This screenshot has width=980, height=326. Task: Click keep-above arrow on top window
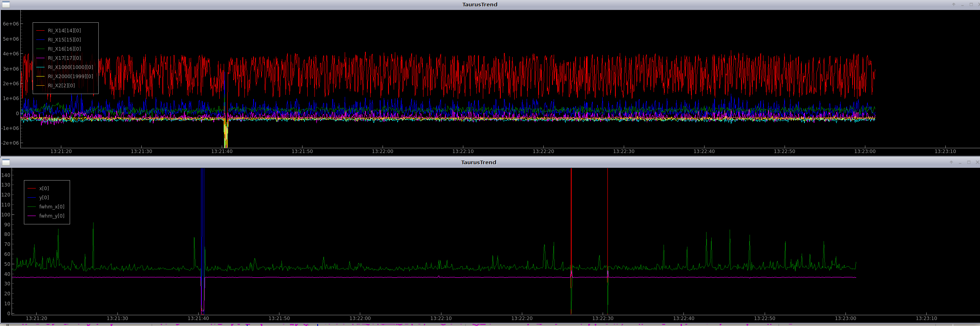click(x=953, y=5)
